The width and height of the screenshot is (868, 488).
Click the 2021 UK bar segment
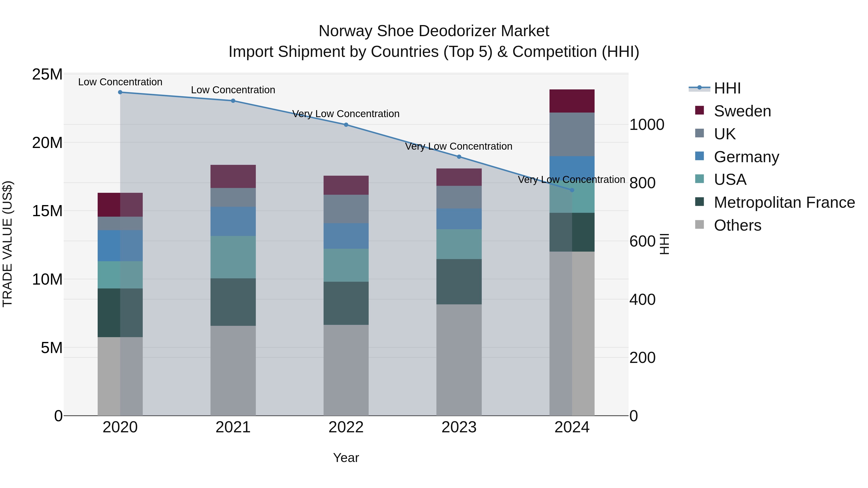pos(233,197)
